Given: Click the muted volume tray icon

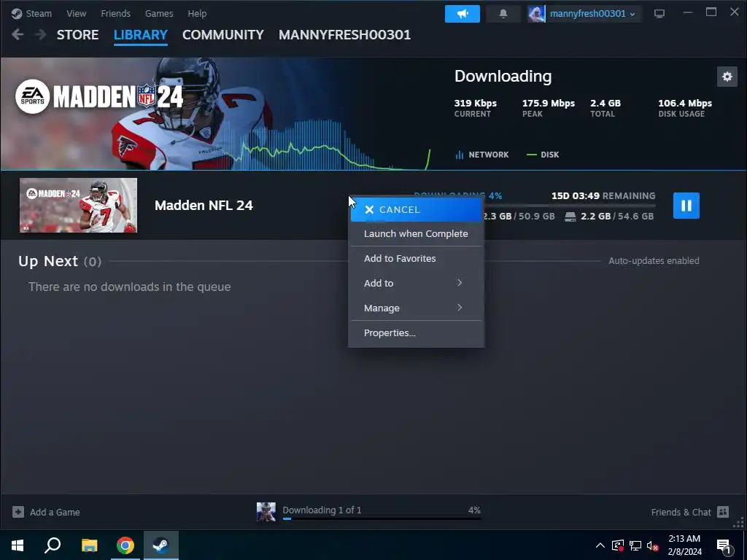Looking at the screenshot, I should (x=653, y=545).
